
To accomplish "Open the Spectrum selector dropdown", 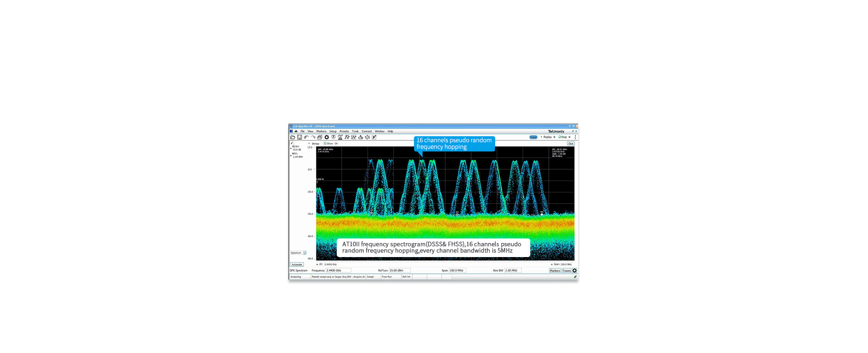I will pos(305,253).
